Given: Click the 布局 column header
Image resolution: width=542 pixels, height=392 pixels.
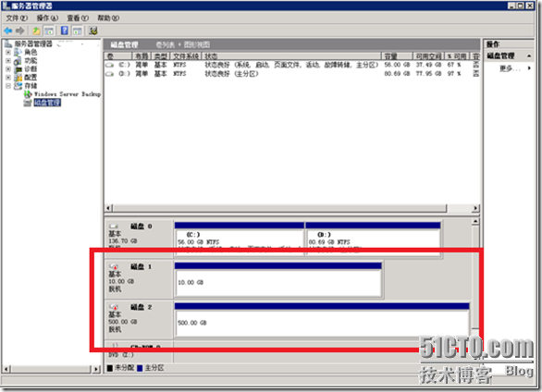Looking at the screenshot, I should (142, 56).
